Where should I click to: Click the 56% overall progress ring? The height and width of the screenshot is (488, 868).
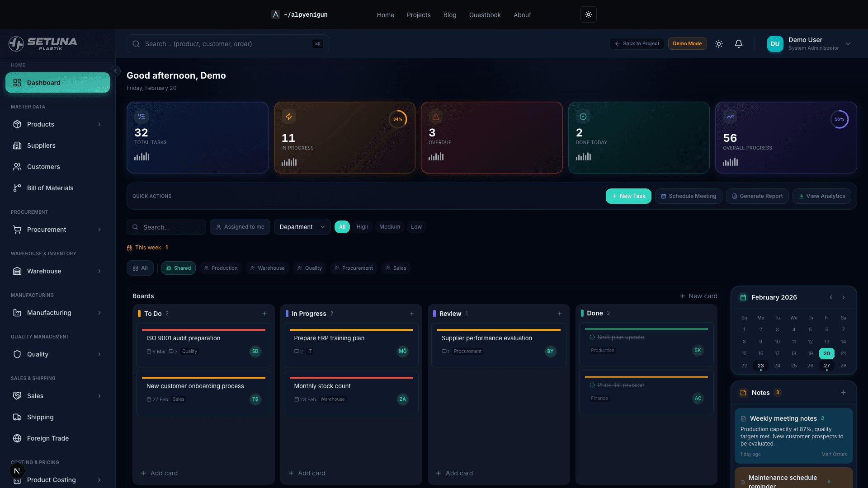tap(839, 119)
